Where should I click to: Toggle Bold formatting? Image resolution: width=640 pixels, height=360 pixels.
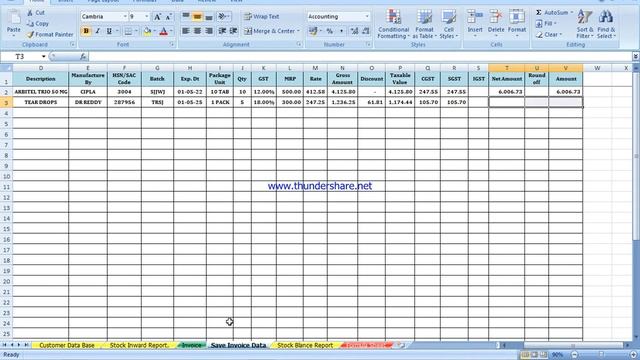pyautogui.click(x=86, y=31)
